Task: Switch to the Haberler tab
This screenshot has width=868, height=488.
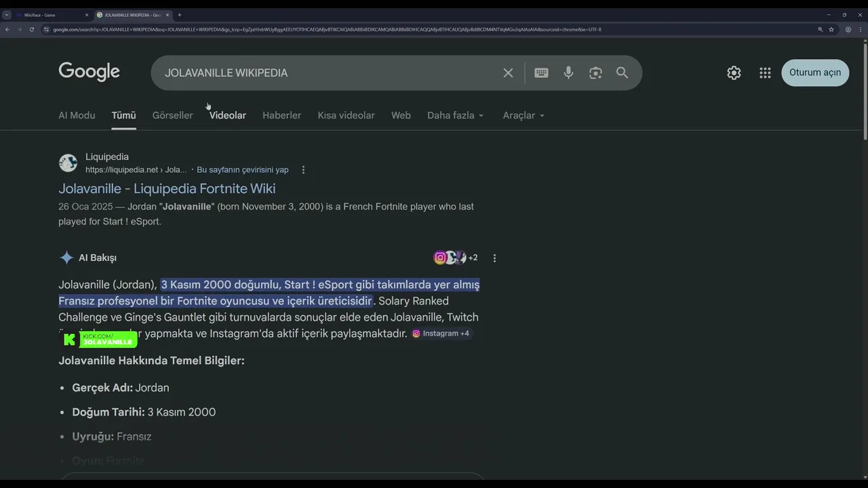Action: (x=281, y=115)
